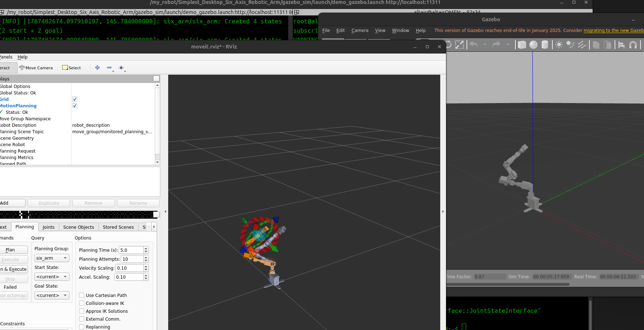Switch to the Stored Scenes tab
The height and width of the screenshot is (330, 644).
coord(118,227)
